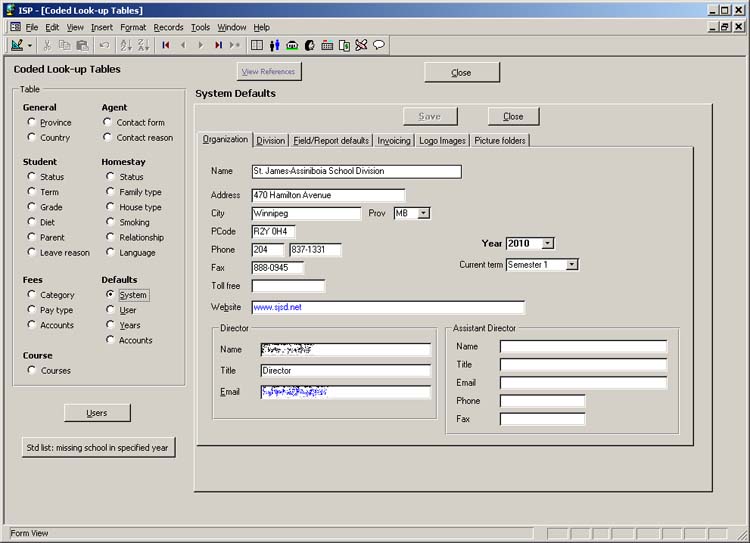This screenshot has height=543, width=750.
Task: Click the Design View toolbar icon
Action: click(17, 45)
